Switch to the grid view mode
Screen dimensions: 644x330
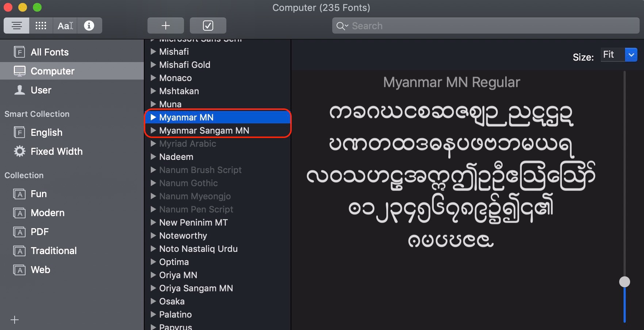tap(41, 26)
